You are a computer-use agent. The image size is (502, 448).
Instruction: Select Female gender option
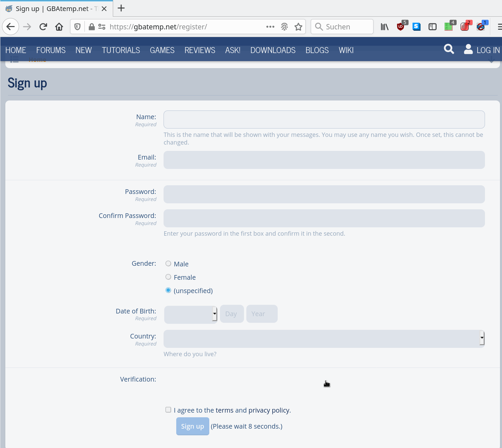coord(168,277)
